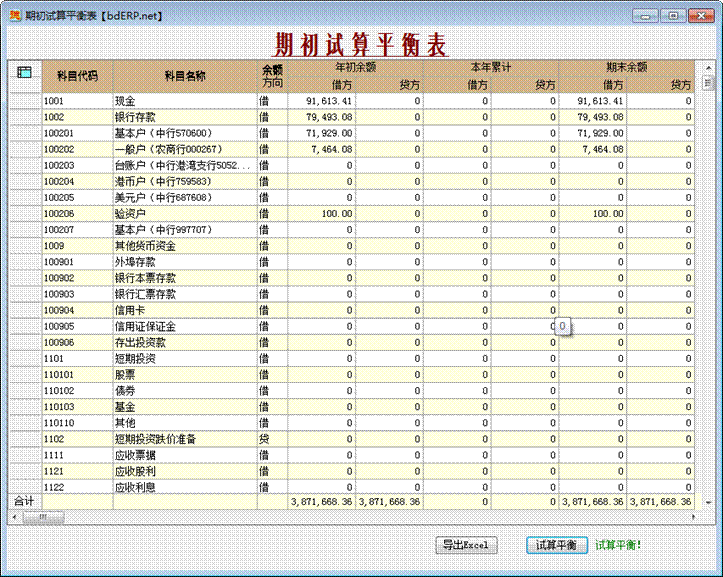Click the row header beside code 1001

(x=25, y=101)
